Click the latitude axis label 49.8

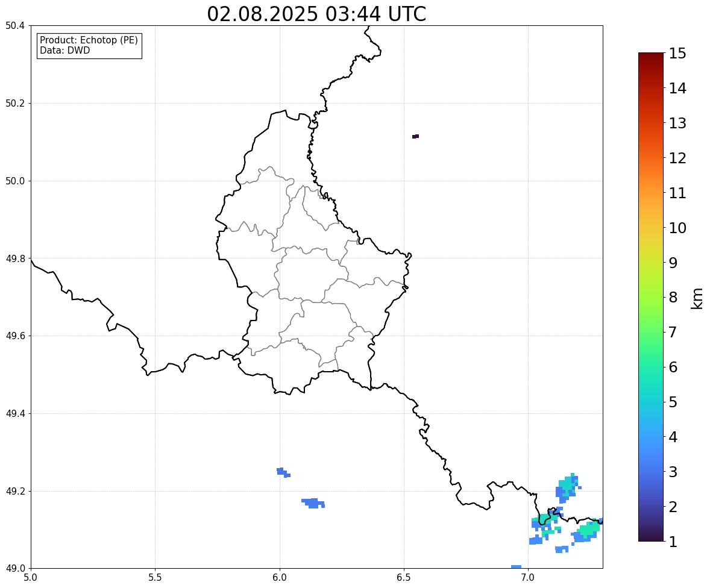(15, 258)
